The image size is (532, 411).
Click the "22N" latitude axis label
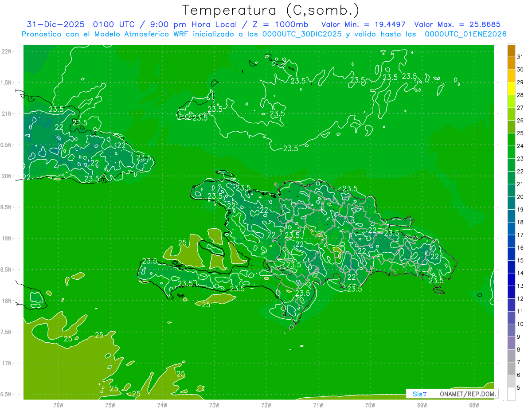point(8,51)
